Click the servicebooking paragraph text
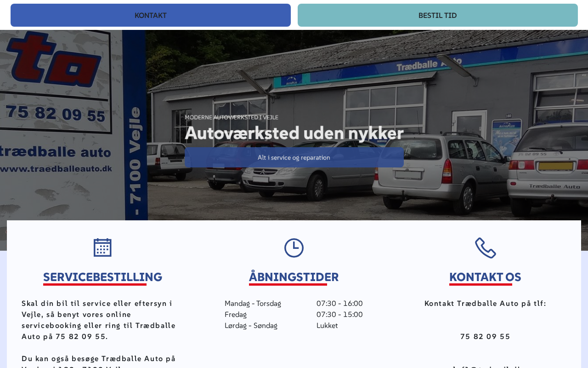 coord(99,320)
